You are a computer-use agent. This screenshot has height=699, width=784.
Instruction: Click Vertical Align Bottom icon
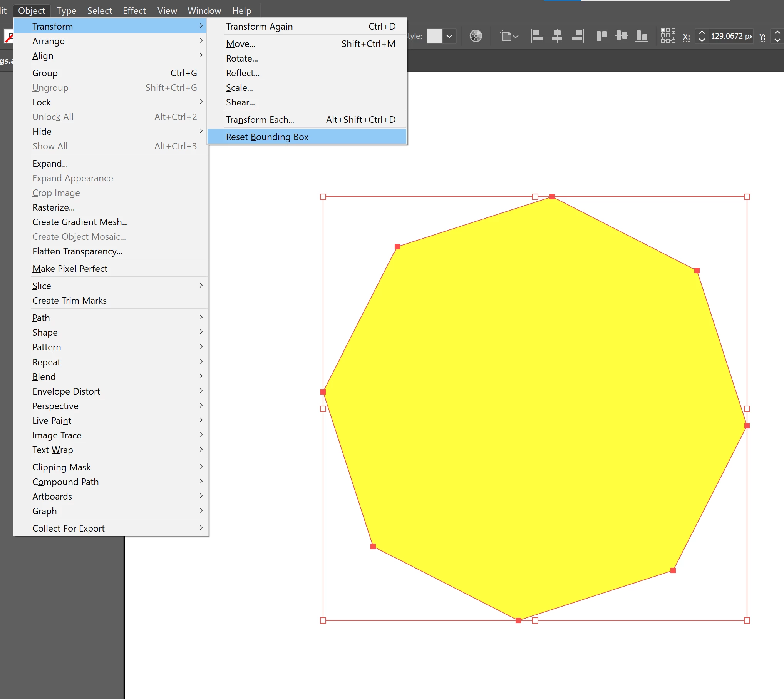641,36
